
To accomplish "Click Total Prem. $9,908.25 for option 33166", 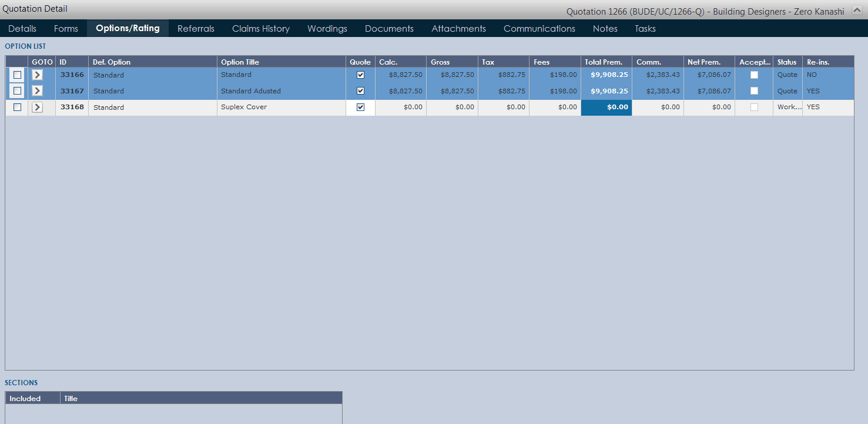I will (606, 75).
